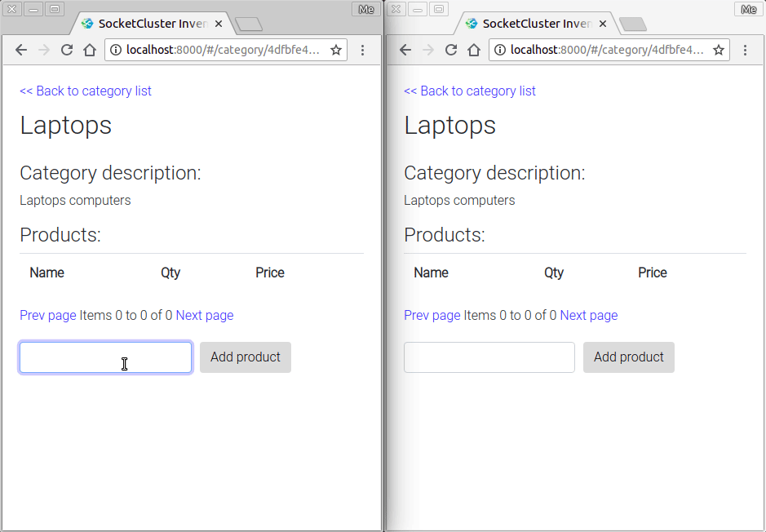This screenshot has height=532, width=766.
Task: Go to home page in left browser
Action: tap(90, 50)
